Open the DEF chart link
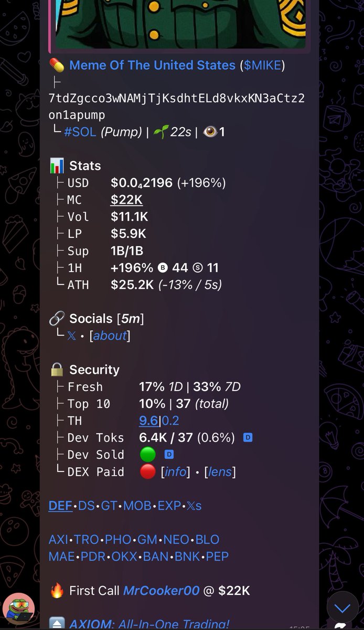The image size is (364, 630). click(x=60, y=506)
